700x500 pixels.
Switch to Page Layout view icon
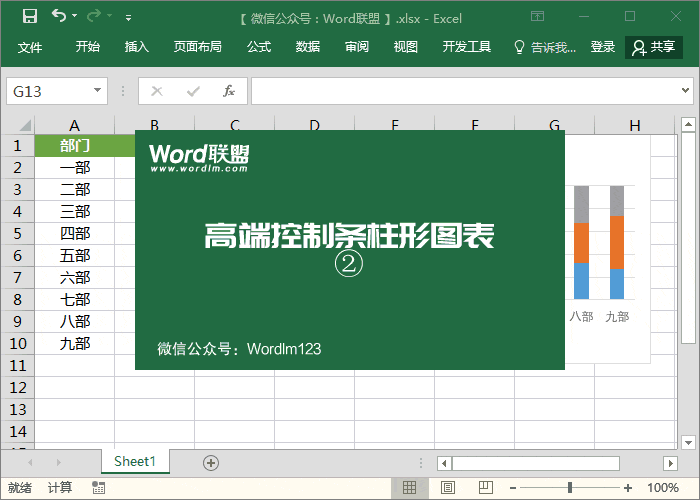coord(448,487)
